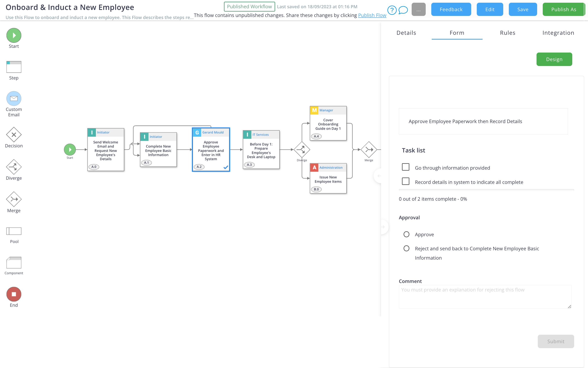Open the gray ellipsis more-options menu

418,10
